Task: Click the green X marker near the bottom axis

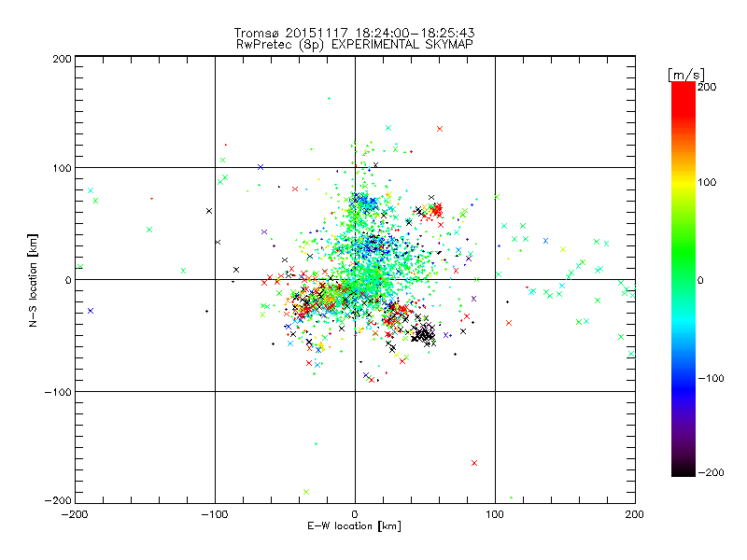Action: 306,492
